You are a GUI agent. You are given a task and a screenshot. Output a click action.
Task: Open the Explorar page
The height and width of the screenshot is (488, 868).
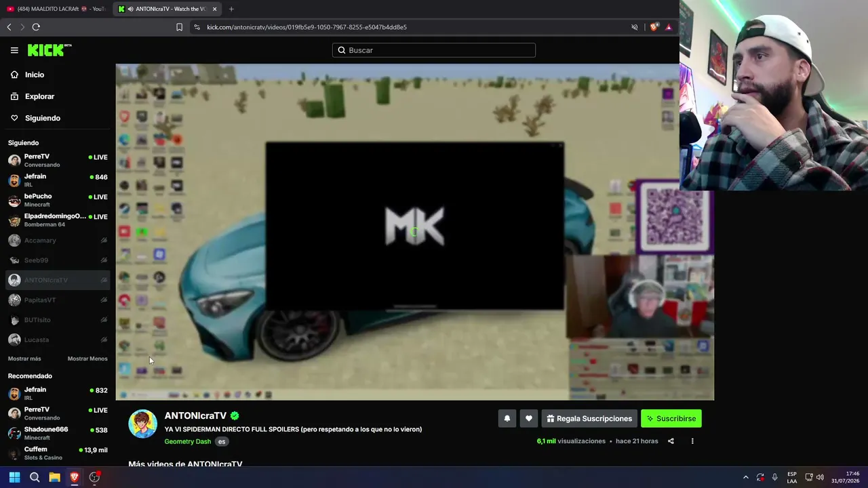click(39, 96)
